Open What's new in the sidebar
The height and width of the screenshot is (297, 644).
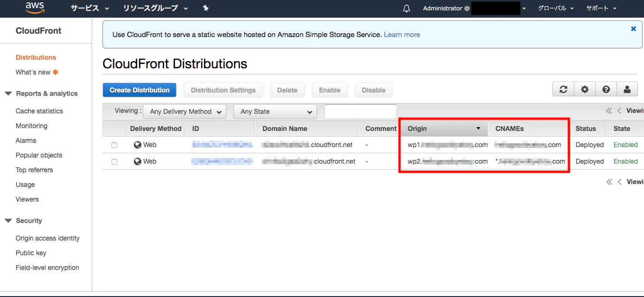[x=33, y=72]
